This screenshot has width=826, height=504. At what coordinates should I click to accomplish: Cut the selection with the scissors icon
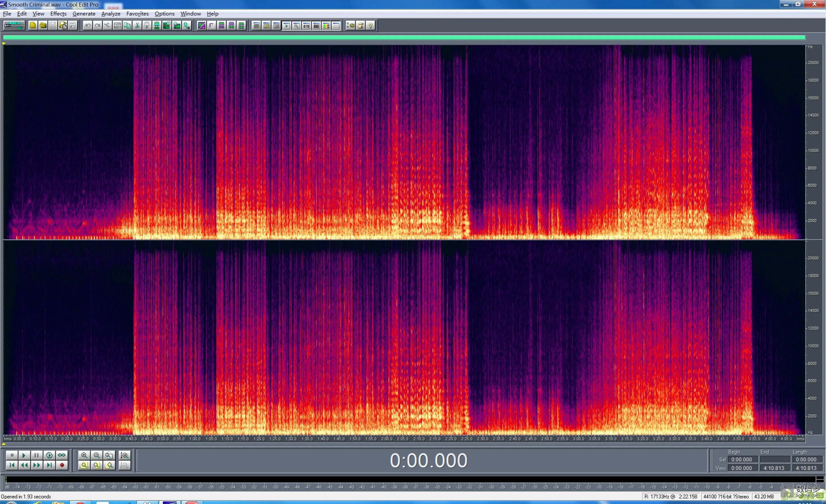click(137, 26)
